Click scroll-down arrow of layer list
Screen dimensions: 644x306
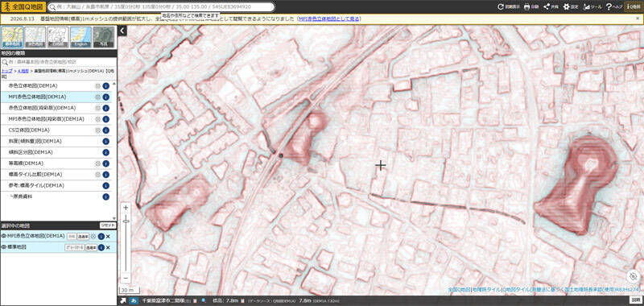tap(114, 218)
